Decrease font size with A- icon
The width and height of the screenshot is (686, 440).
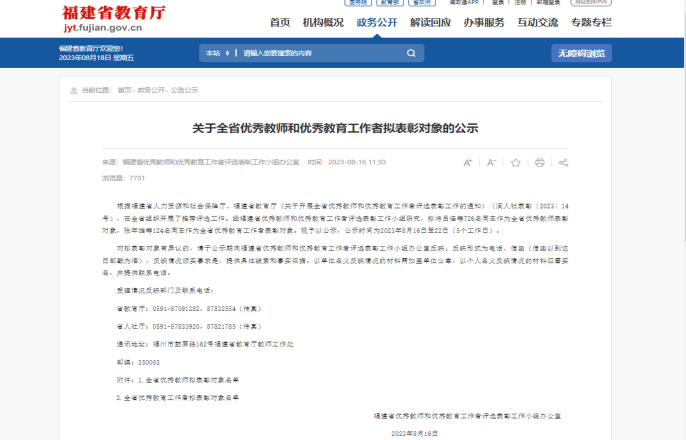click(x=491, y=162)
